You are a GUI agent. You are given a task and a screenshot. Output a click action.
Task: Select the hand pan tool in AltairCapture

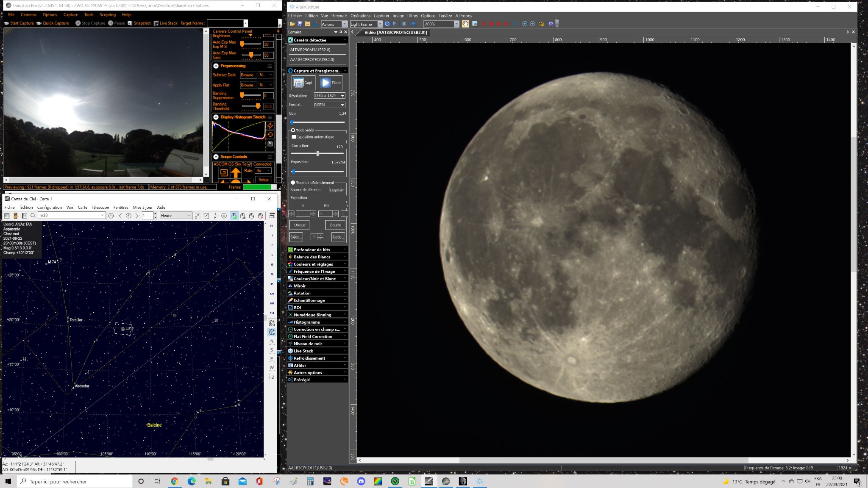[465, 24]
